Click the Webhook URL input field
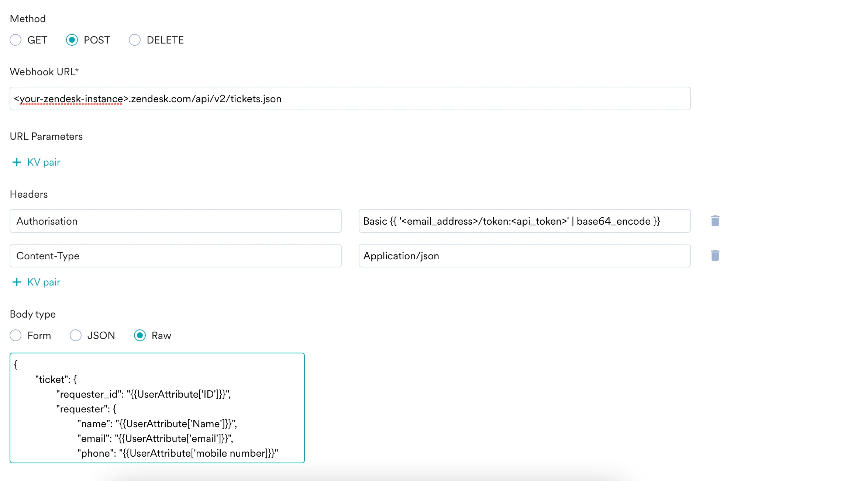Viewport: 868px width, 481px height. 350,98
